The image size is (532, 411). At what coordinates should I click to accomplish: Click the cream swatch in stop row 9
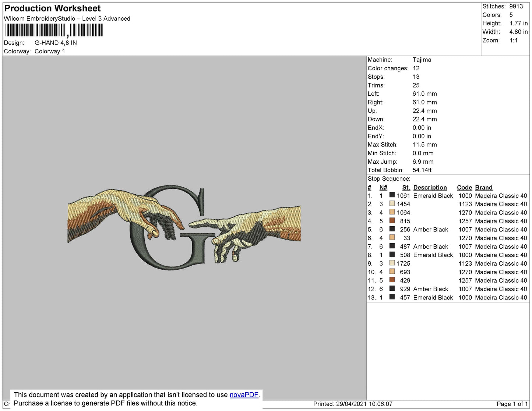(x=392, y=263)
